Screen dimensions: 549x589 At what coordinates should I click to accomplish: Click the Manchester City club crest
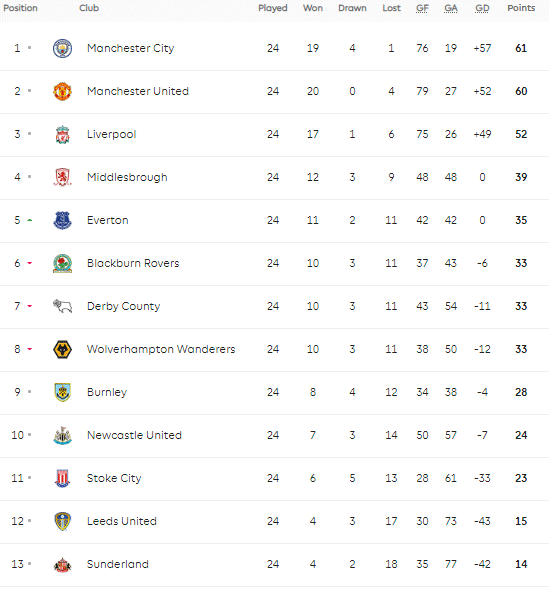(62, 48)
